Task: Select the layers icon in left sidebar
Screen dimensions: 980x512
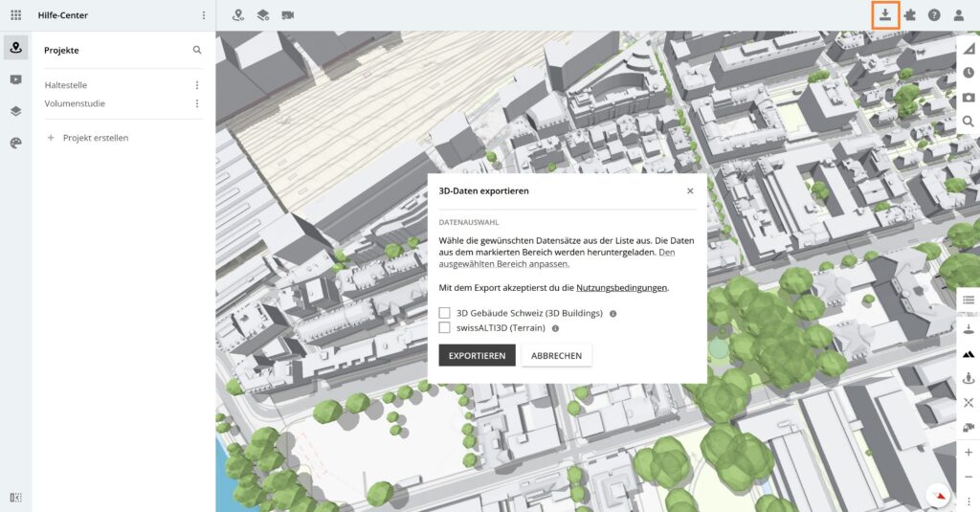Action: tap(15, 111)
